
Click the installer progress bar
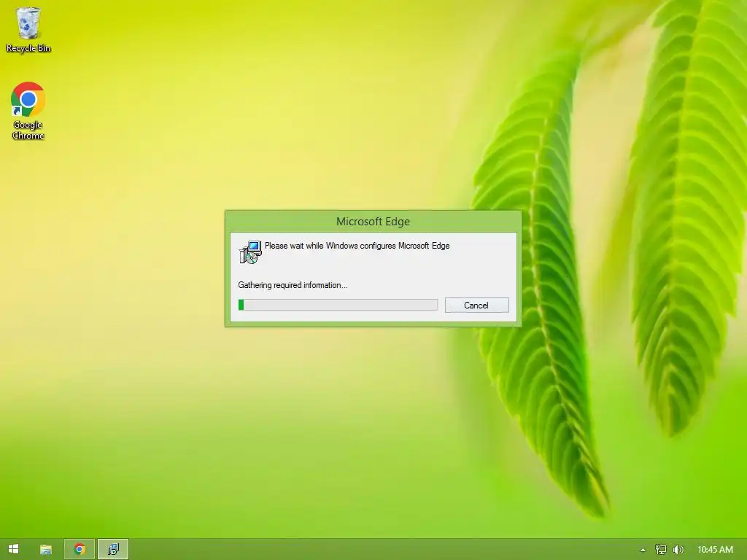[338, 305]
